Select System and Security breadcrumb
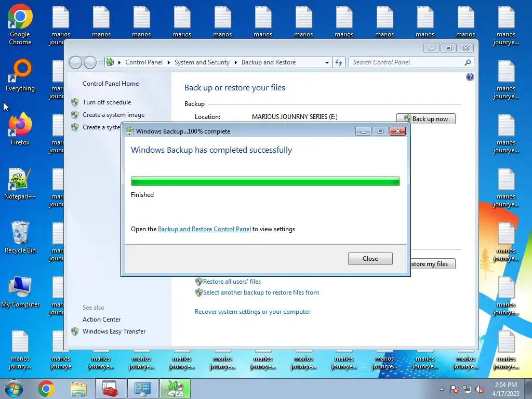Viewport: 532px width, 399px height. click(202, 62)
